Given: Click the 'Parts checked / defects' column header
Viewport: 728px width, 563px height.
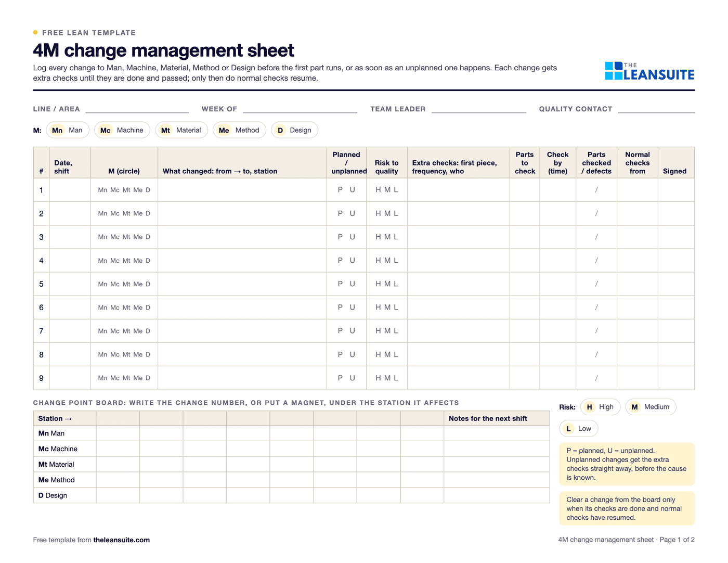Looking at the screenshot, I should pyautogui.click(x=596, y=163).
